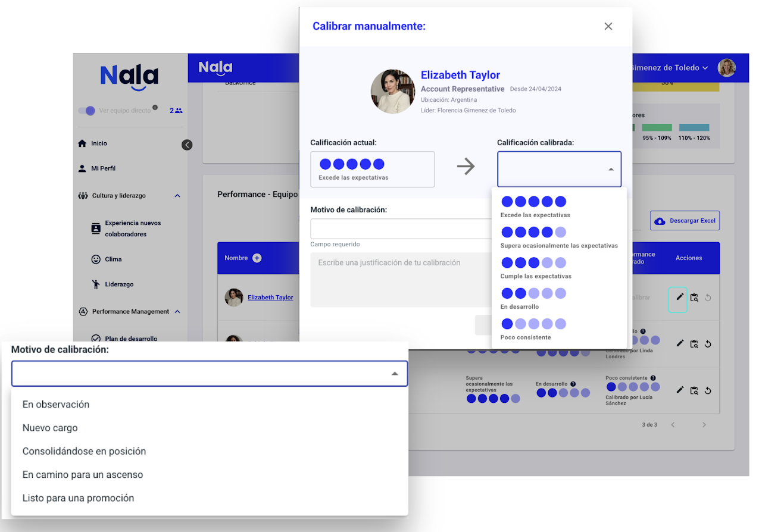Close the Calibrar manualmente dialog

pos(608,26)
